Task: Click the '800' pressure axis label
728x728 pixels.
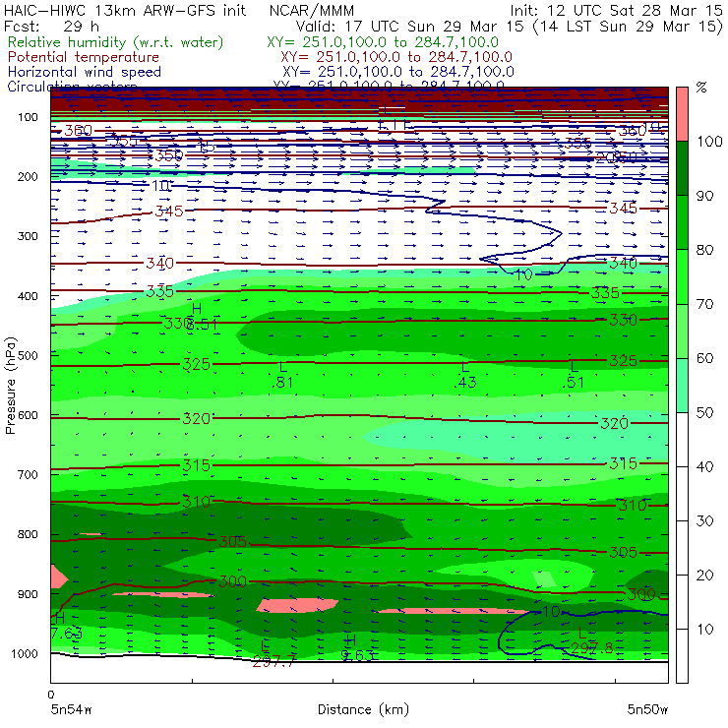Action: point(28,534)
